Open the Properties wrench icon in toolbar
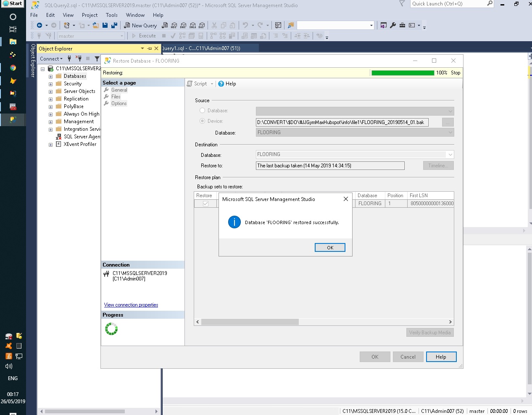Viewport: 532px width, 415px height. tap(393, 26)
